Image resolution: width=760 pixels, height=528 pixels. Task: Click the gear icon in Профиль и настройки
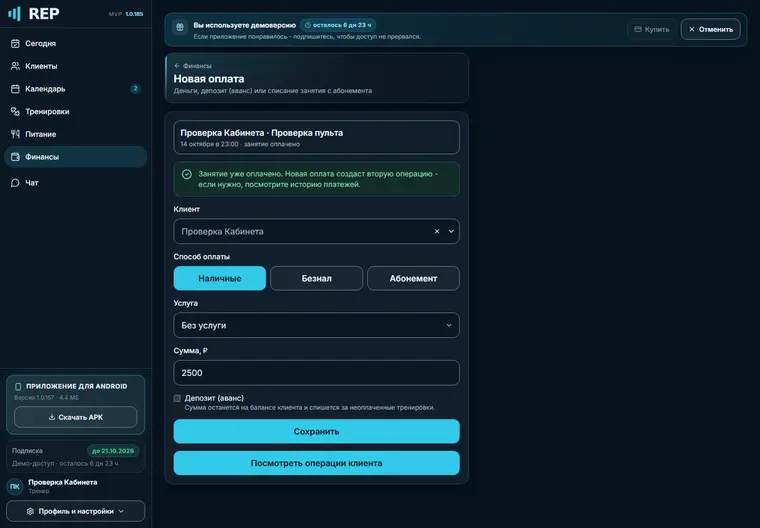(31, 511)
